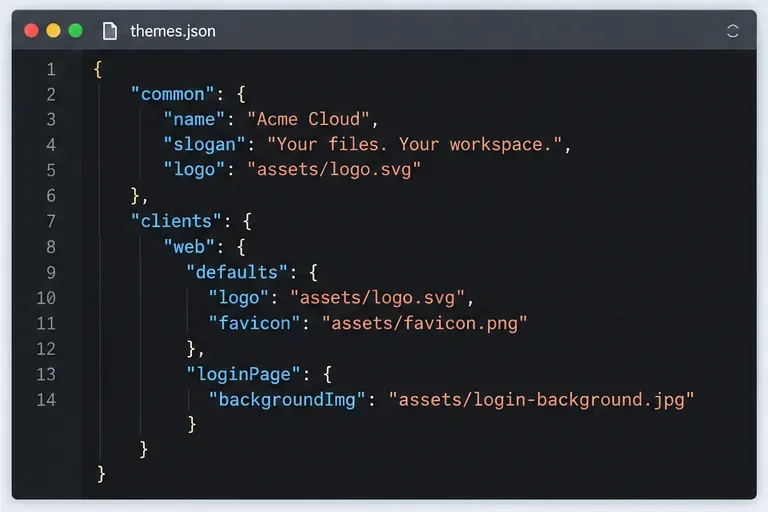Click the final closing brace of the file
The width and height of the screenshot is (768, 512).
pos(101,474)
